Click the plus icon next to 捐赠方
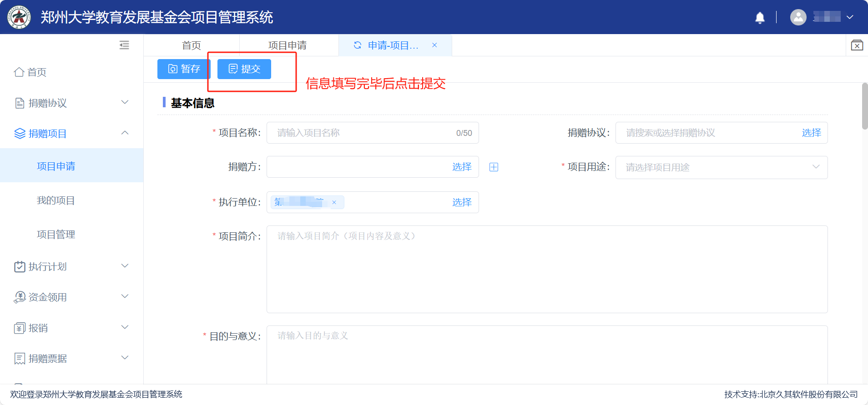The width and height of the screenshot is (868, 405). (x=494, y=167)
